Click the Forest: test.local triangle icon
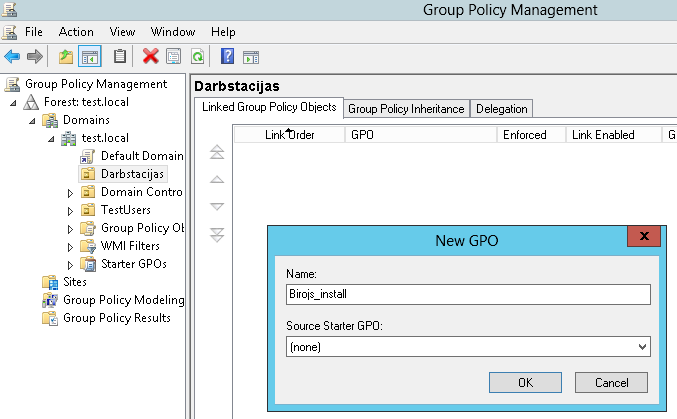This screenshot has width=677, height=419. (x=31, y=102)
